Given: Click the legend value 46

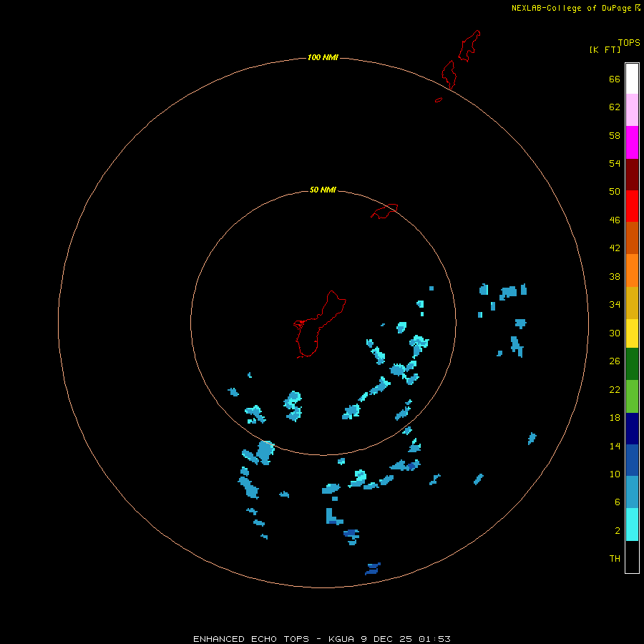Looking at the screenshot, I should [x=615, y=220].
